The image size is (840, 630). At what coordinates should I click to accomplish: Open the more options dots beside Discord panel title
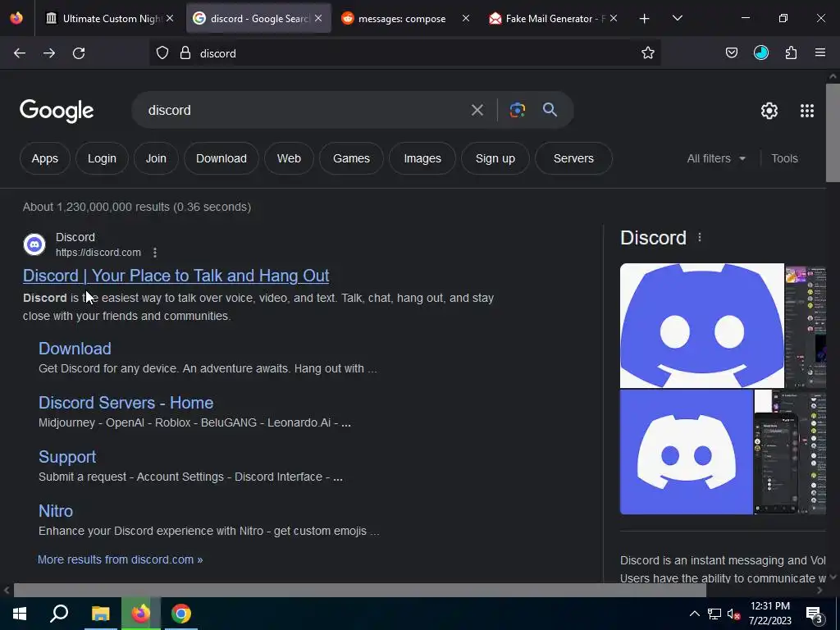(x=700, y=237)
